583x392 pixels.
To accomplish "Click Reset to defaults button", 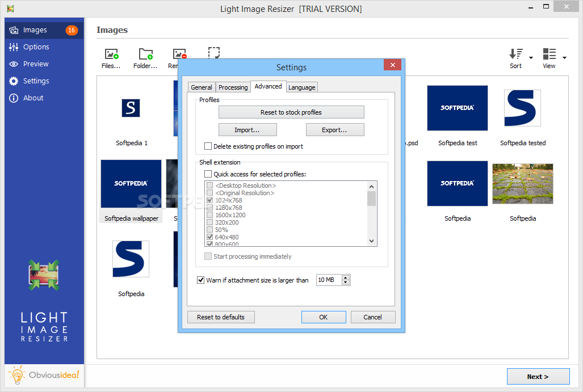I will coord(221,317).
